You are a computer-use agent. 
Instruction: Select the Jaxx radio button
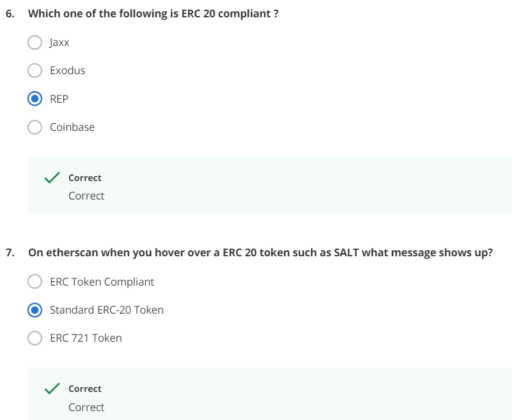(x=35, y=42)
